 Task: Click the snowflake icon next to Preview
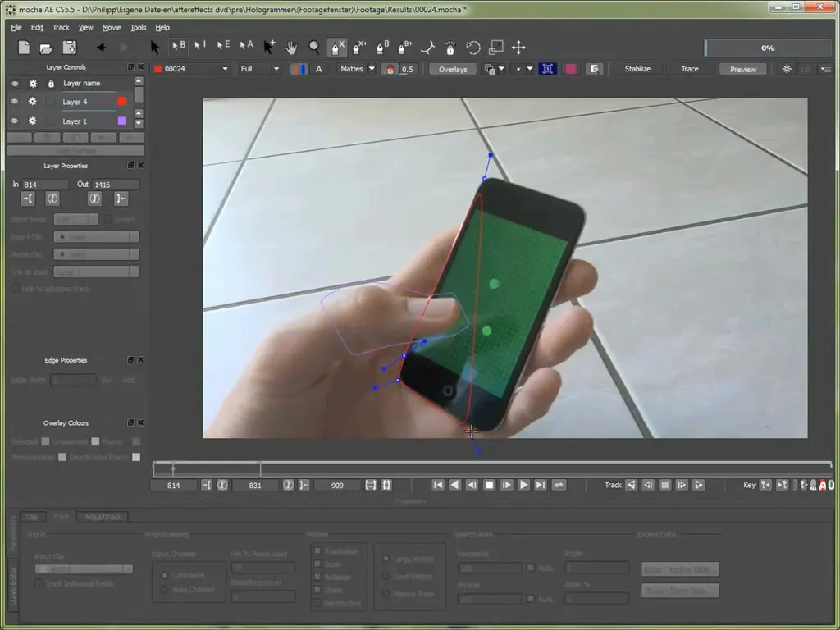[787, 69]
